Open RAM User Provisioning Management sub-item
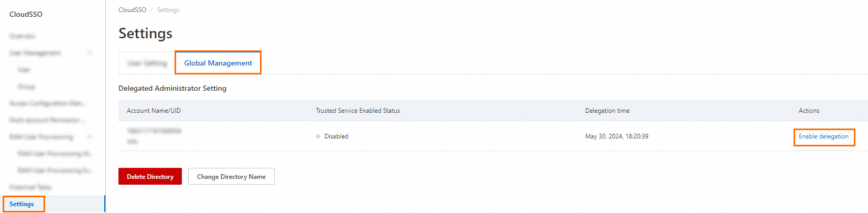Image resolution: width=868 pixels, height=213 pixels. point(55,154)
